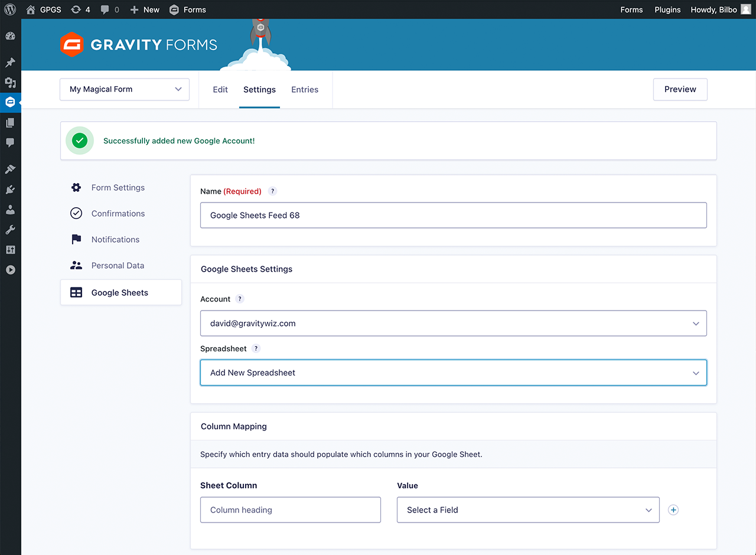This screenshot has width=756, height=555.
Task: Open the Media sidebar icon
Action: click(x=10, y=83)
